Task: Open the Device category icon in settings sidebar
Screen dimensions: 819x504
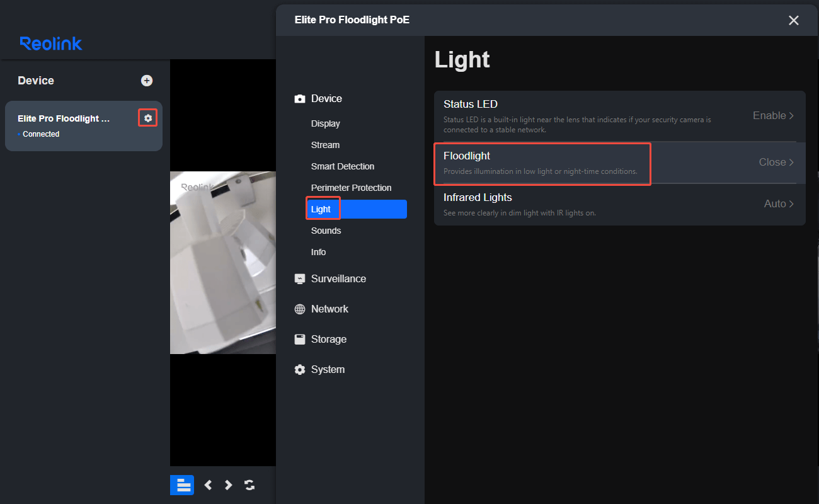Action: 299,98
